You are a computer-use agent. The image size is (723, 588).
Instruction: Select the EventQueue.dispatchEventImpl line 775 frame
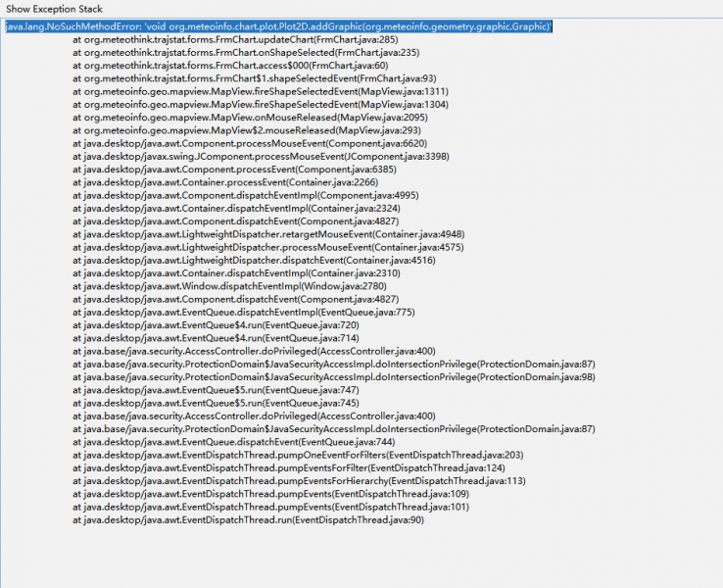243,312
